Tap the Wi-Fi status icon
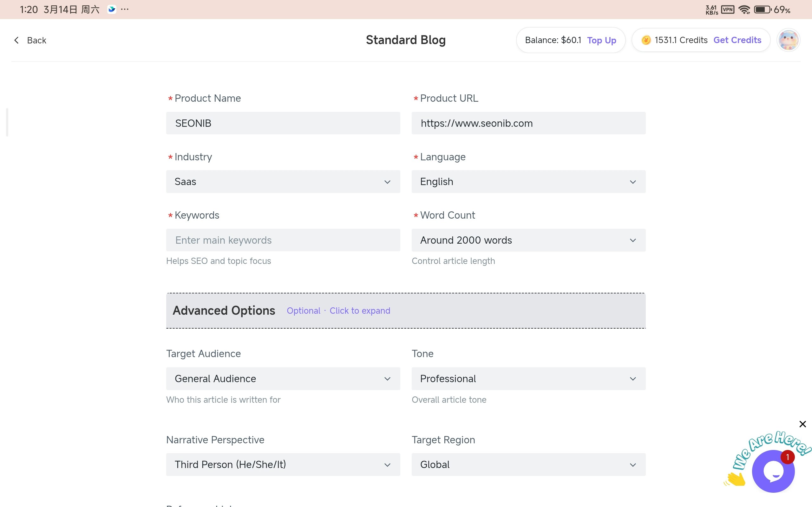This screenshot has width=812, height=507. pos(744,10)
